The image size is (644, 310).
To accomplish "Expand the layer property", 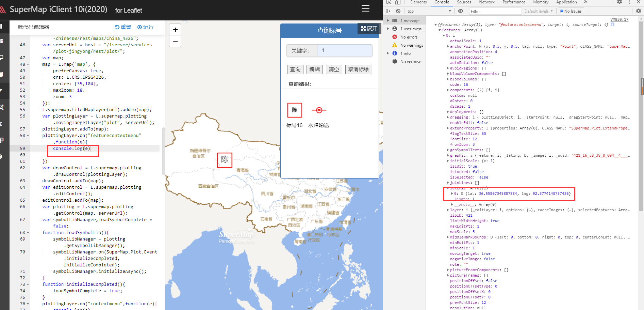I will pos(448,210).
